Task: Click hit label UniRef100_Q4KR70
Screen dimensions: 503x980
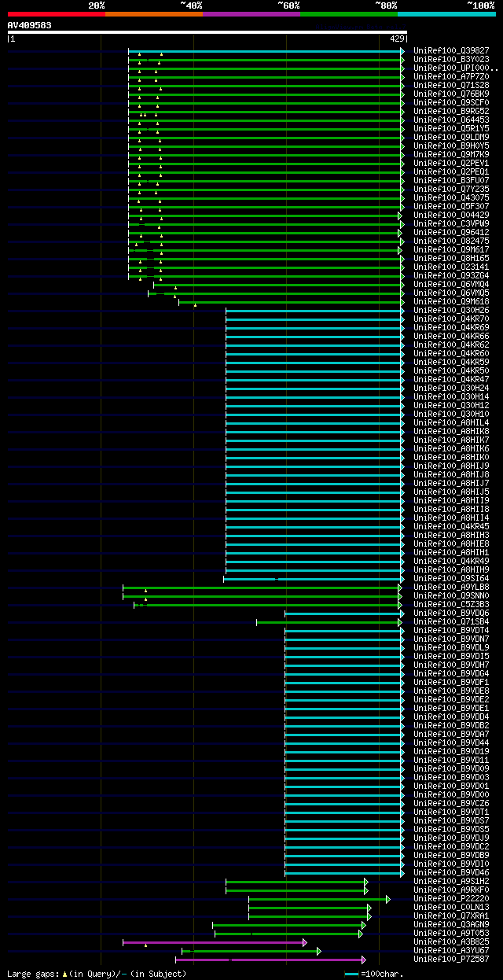Action: (x=451, y=319)
